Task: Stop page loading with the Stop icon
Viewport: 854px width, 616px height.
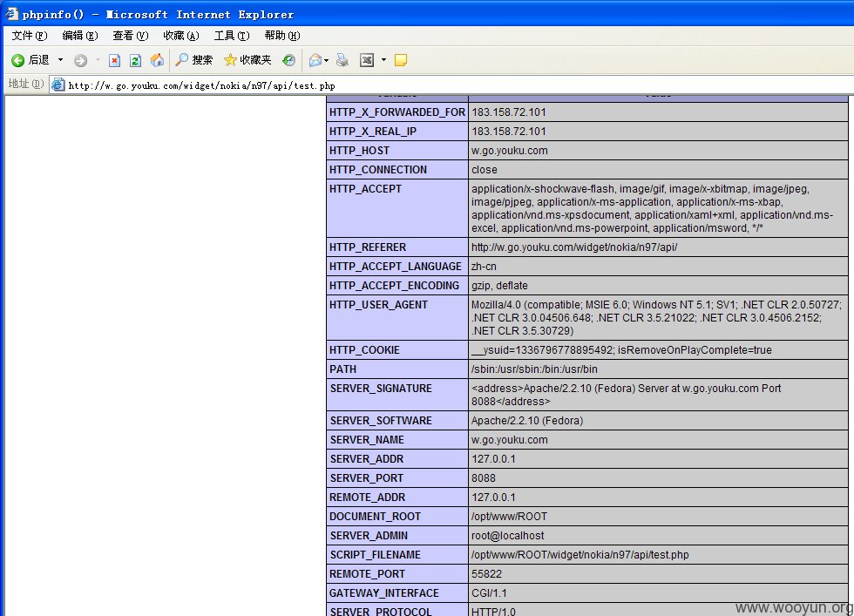Action: pyautogui.click(x=114, y=60)
